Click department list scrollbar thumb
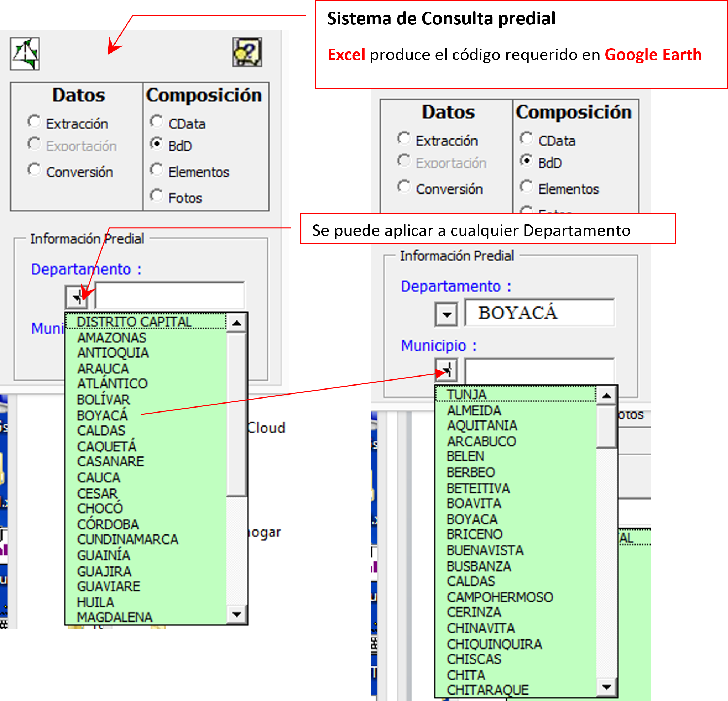728x701 pixels. coord(236,415)
